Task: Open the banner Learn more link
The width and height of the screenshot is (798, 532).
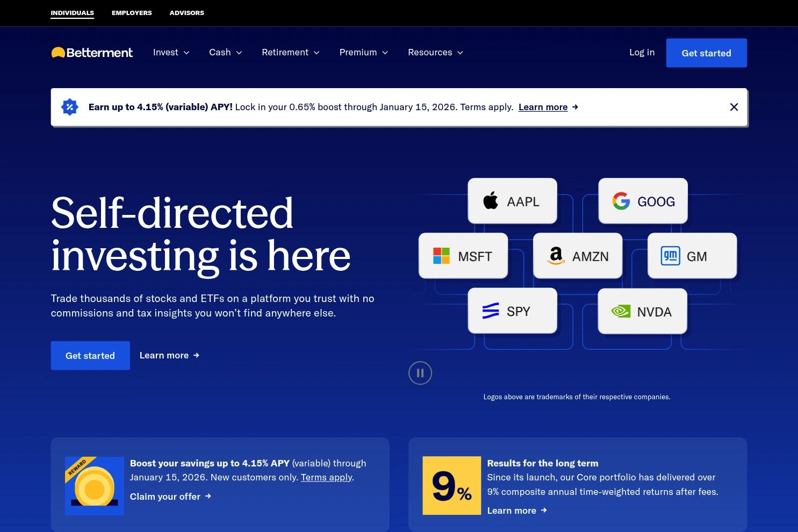Action: pyautogui.click(x=543, y=107)
